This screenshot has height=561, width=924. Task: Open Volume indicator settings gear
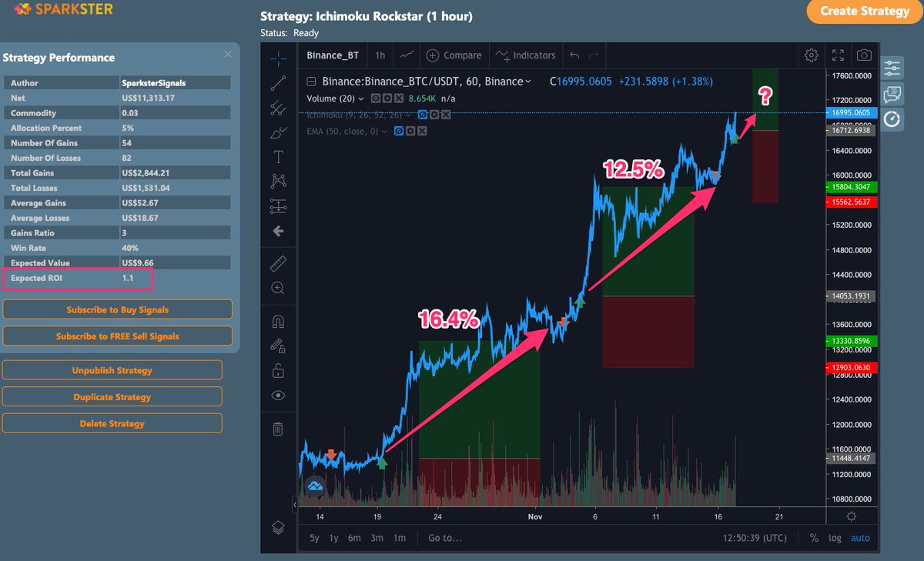pos(387,99)
